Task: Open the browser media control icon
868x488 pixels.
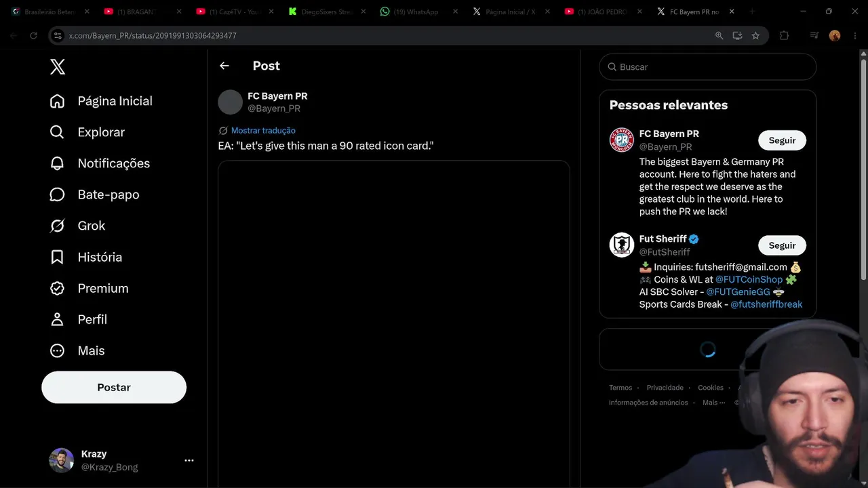Action: point(814,35)
